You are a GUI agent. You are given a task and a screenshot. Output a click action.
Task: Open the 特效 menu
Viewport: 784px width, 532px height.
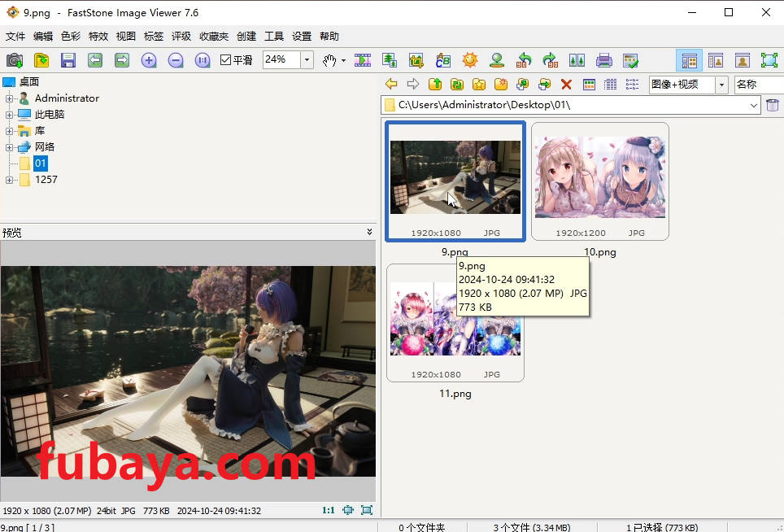98,36
